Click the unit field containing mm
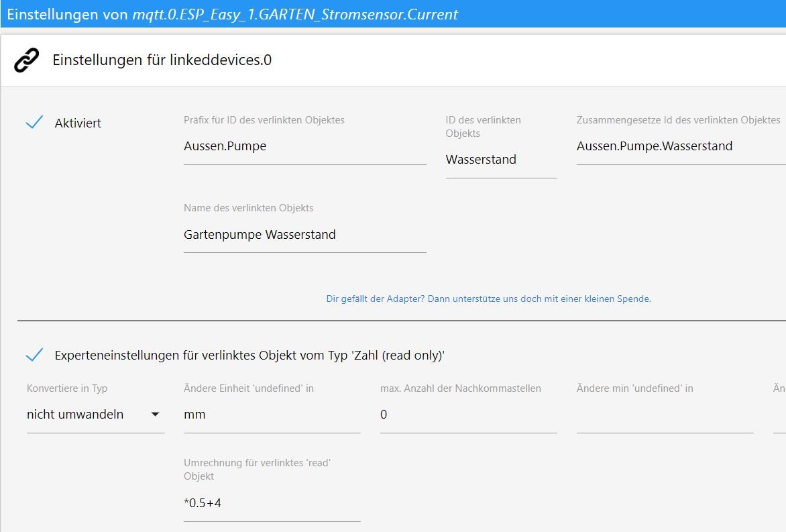This screenshot has height=532, width=786. [272, 415]
